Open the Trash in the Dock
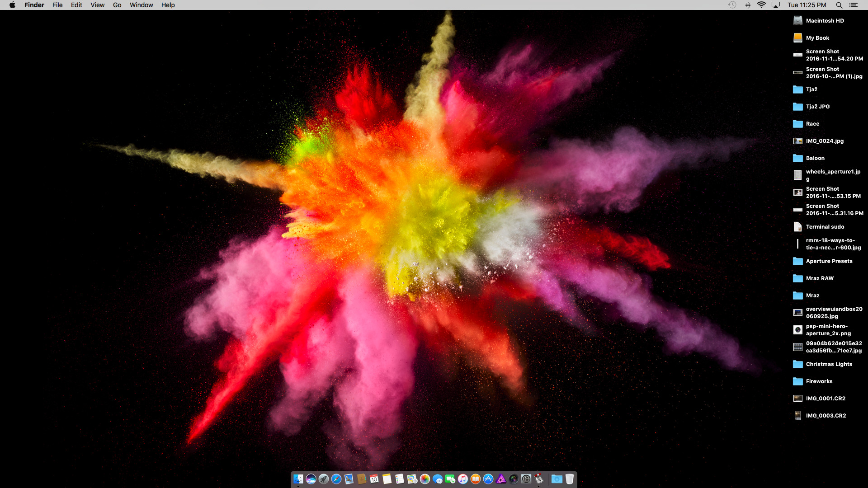This screenshot has height=488, width=868. click(x=570, y=479)
